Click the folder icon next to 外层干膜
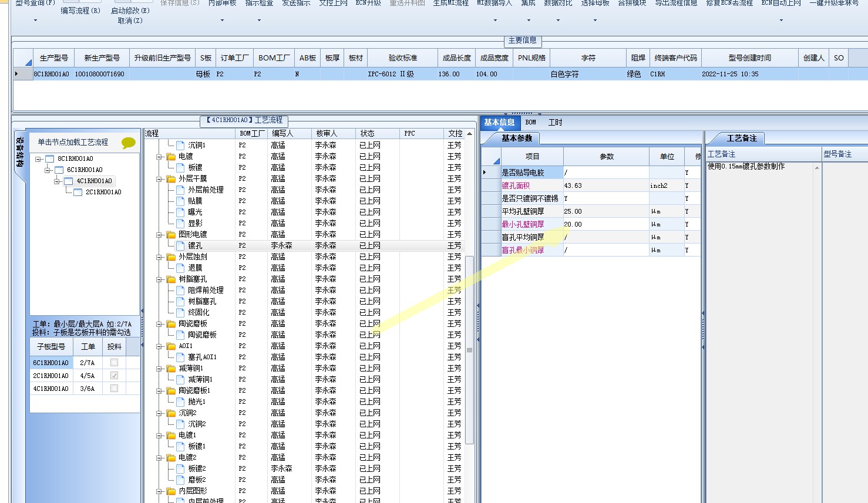This screenshot has height=503, width=868. (171, 178)
